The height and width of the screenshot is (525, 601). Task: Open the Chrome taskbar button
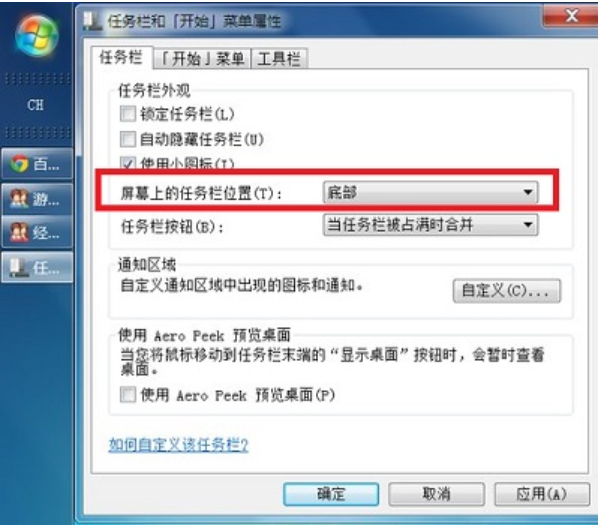click(x=37, y=164)
